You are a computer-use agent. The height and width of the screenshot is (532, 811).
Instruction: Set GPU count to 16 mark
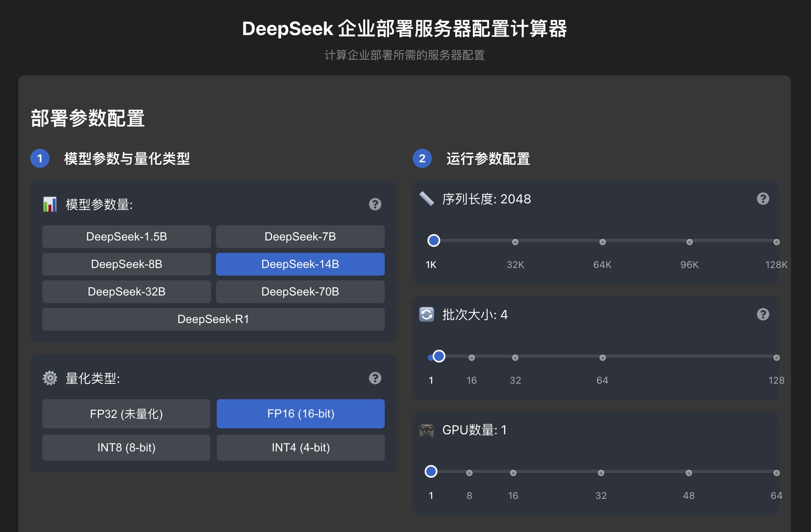(x=513, y=473)
